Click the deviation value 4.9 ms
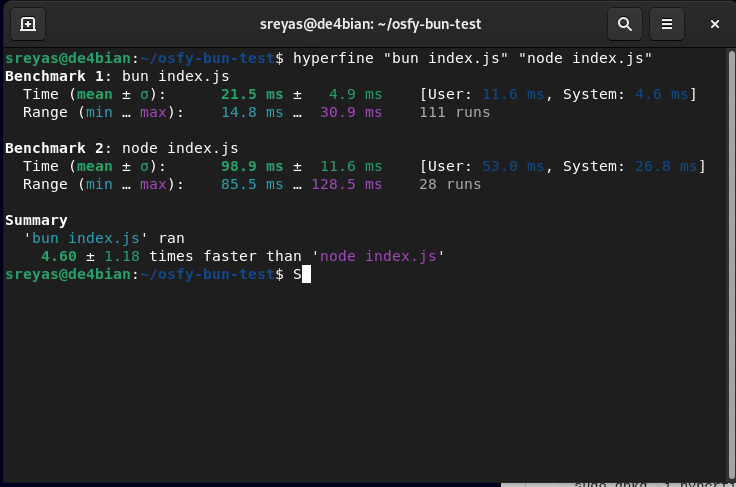The height and width of the screenshot is (487, 736). [x=355, y=94]
